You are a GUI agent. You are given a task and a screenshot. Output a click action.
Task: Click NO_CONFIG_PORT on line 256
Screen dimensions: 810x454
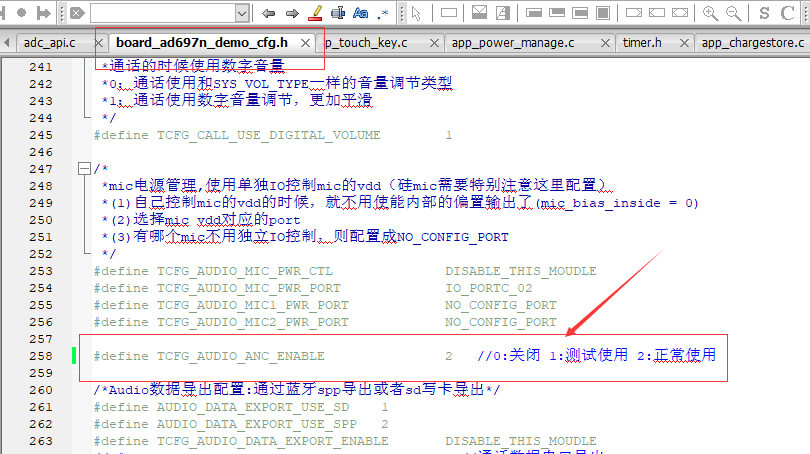pyautogui.click(x=501, y=322)
